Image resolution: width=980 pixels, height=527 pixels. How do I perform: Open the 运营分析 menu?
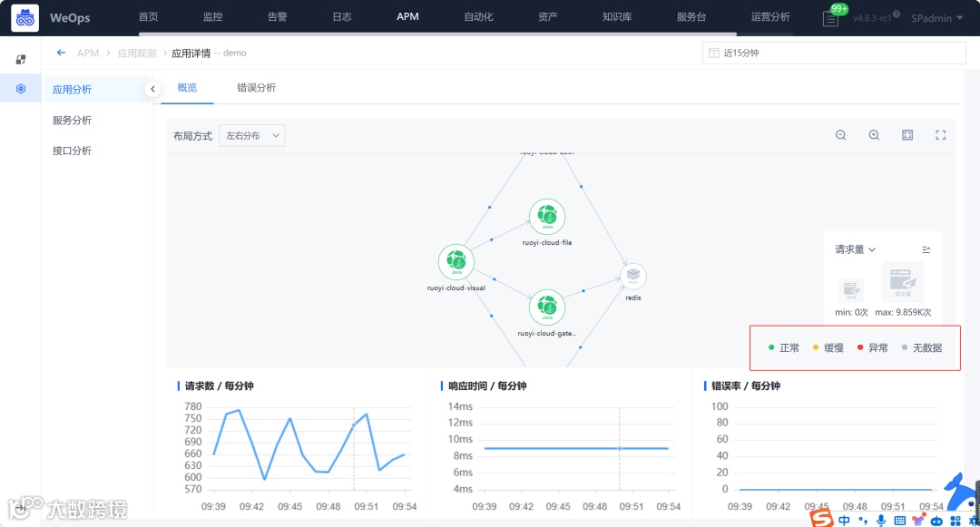tap(770, 17)
